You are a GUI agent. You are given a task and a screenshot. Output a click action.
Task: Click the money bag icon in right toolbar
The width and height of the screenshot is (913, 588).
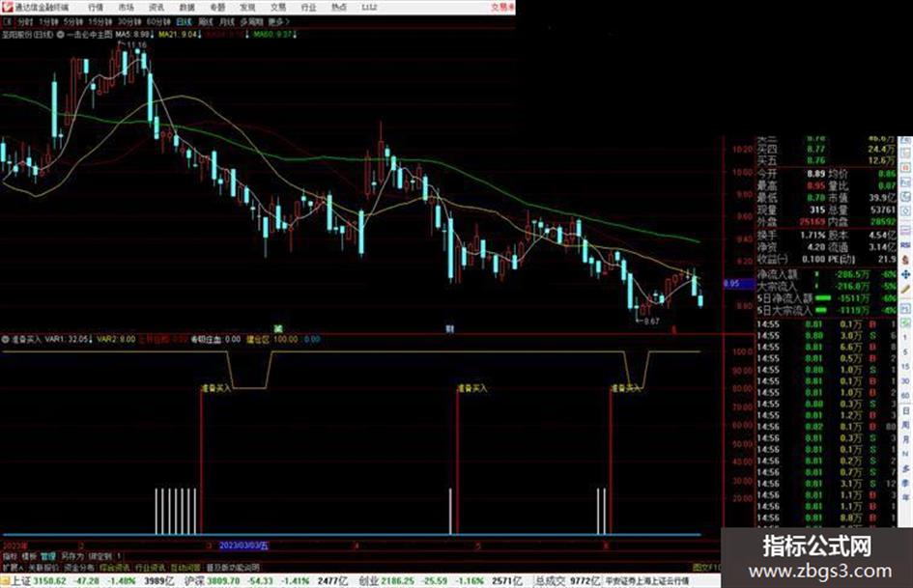[905, 261]
